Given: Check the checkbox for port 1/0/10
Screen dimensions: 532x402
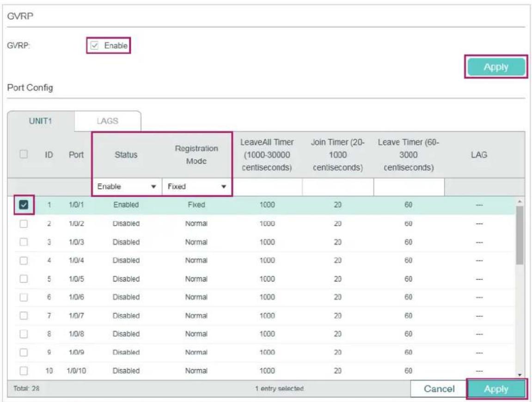Looking at the screenshot, I should pos(24,371).
